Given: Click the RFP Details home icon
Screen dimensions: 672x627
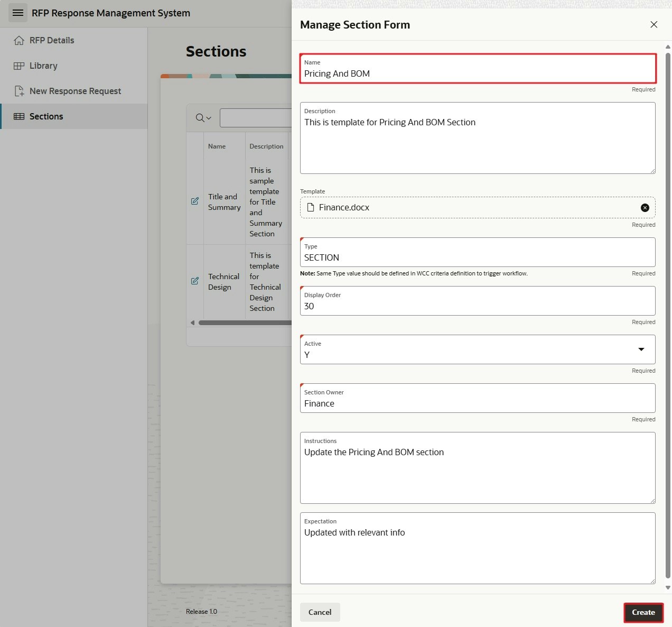Looking at the screenshot, I should 20,40.
